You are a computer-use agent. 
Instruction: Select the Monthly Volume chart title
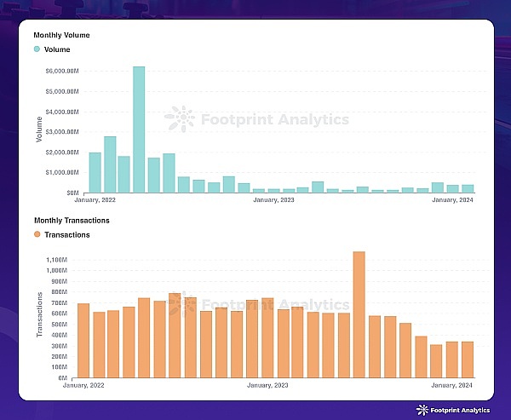click(x=61, y=35)
